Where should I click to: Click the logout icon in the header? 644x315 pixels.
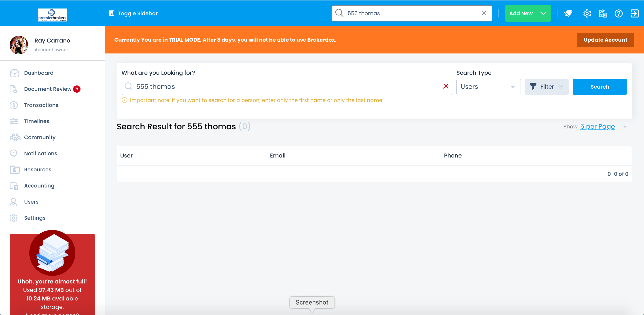click(x=635, y=13)
